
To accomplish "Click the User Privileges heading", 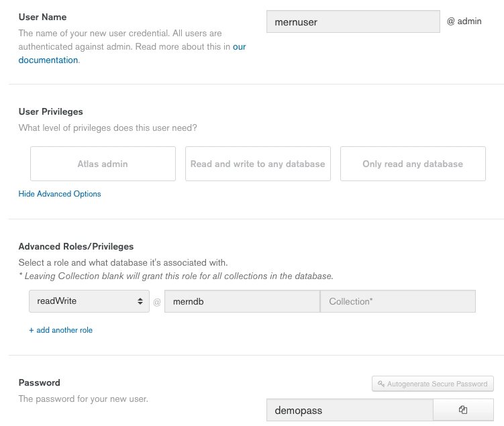I will 51,111.
